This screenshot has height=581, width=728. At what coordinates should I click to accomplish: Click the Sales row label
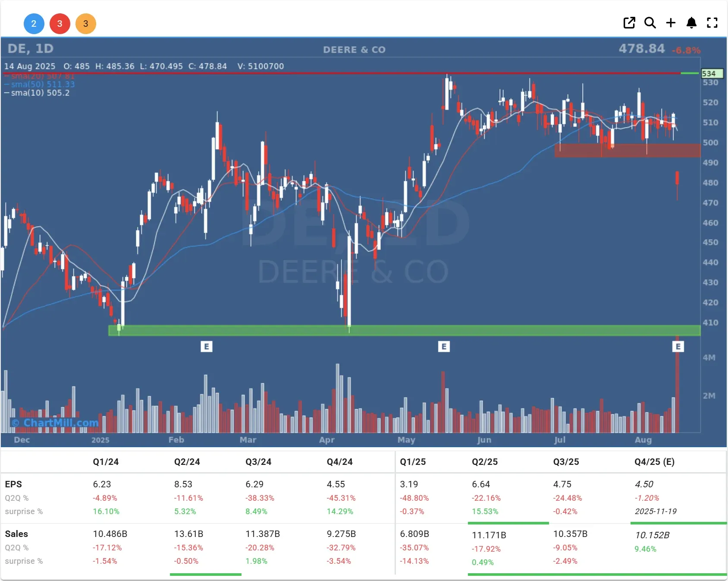[x=16, y=534]
